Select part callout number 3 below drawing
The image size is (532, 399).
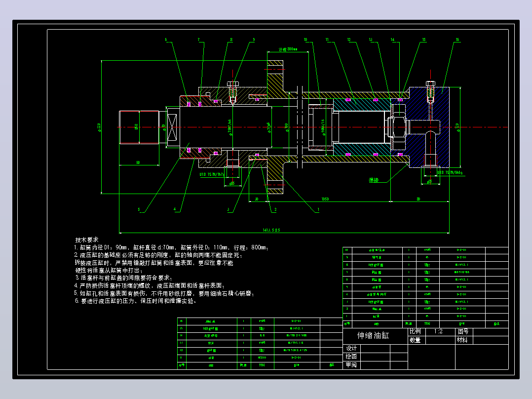pyautogui.click(x=228, y=210)
